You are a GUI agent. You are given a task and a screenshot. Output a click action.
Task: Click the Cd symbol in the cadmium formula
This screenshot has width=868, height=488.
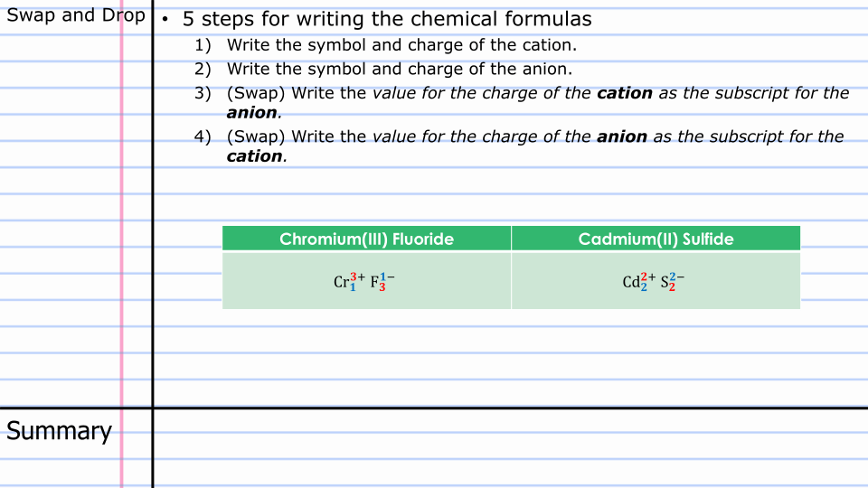tap(631, 282)
